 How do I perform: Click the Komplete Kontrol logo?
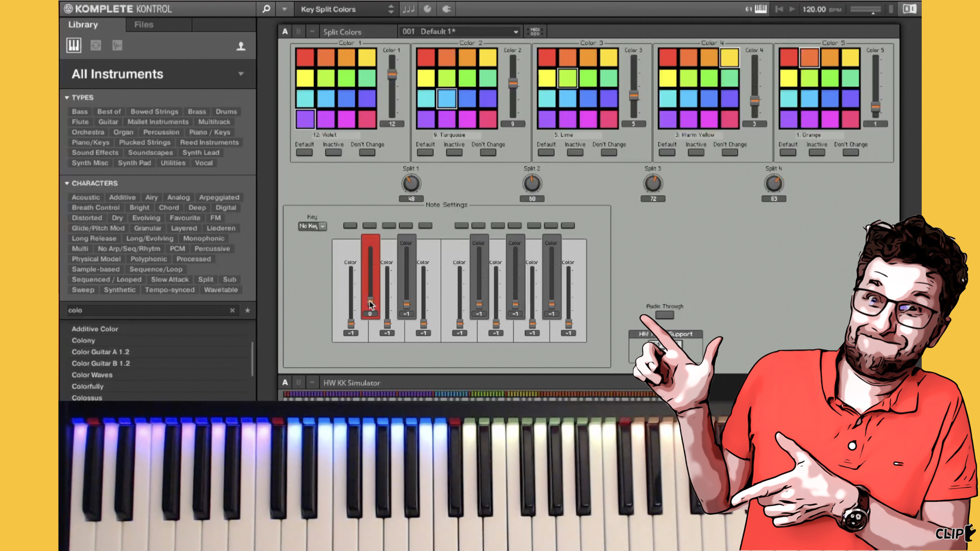pos(118,9)
